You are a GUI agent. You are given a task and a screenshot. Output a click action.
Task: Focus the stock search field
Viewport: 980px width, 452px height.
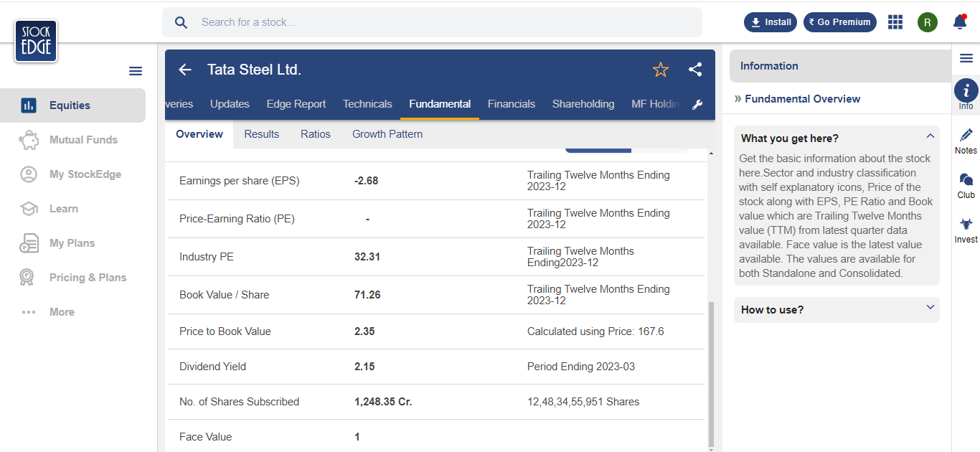(x=432, y=22)
